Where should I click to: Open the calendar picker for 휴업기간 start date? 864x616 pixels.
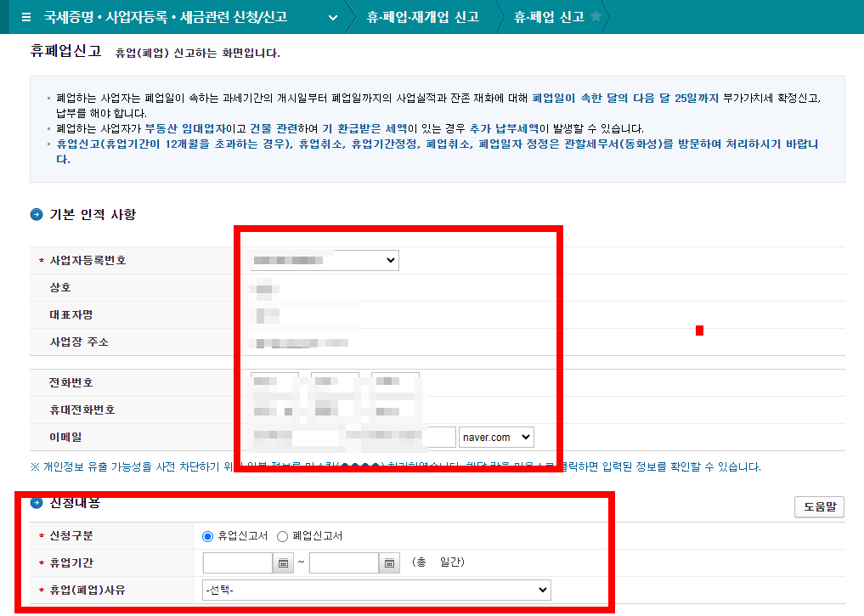(x=282, y=562)
